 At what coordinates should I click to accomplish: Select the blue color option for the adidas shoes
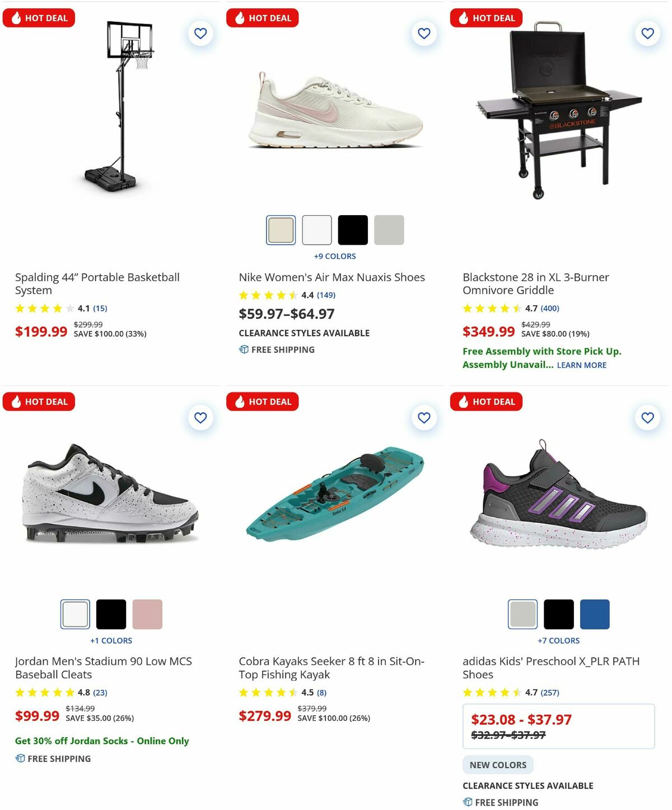595,615
